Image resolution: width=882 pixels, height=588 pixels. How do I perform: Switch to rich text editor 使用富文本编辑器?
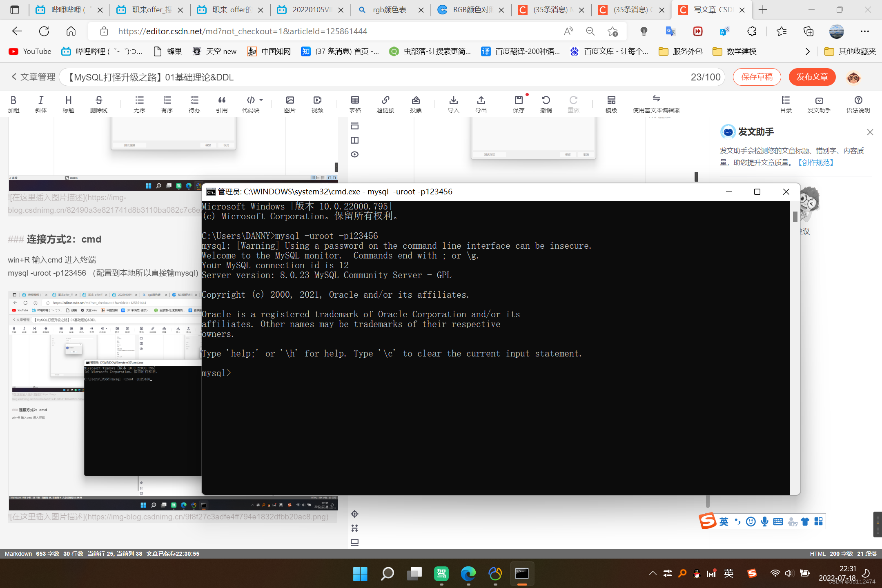[x=656, y=104]
